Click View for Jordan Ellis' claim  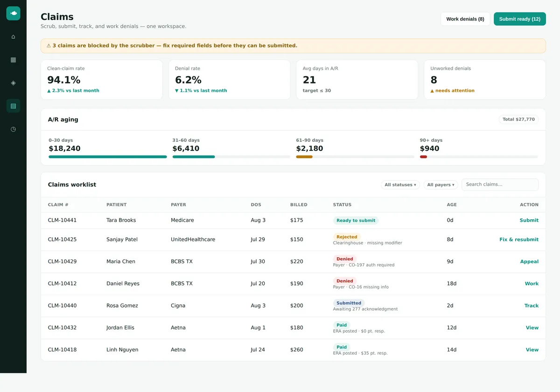tap(532, 328)
